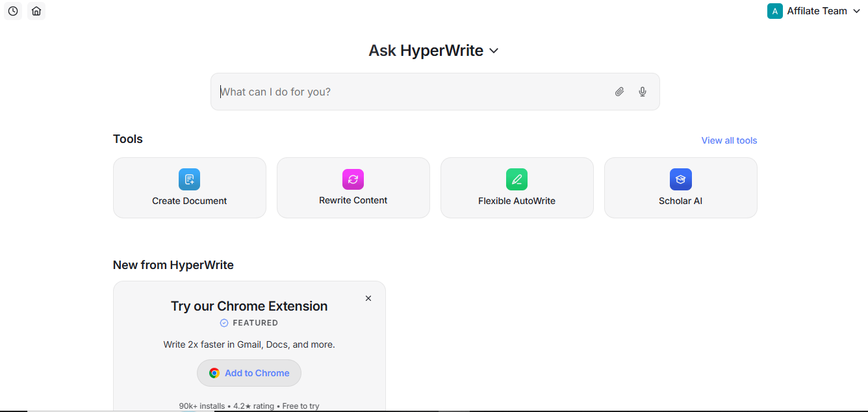This screenshot has width=868, height=412.
Task: Launch the Flexible AutoWrite label
Action: 517,201
